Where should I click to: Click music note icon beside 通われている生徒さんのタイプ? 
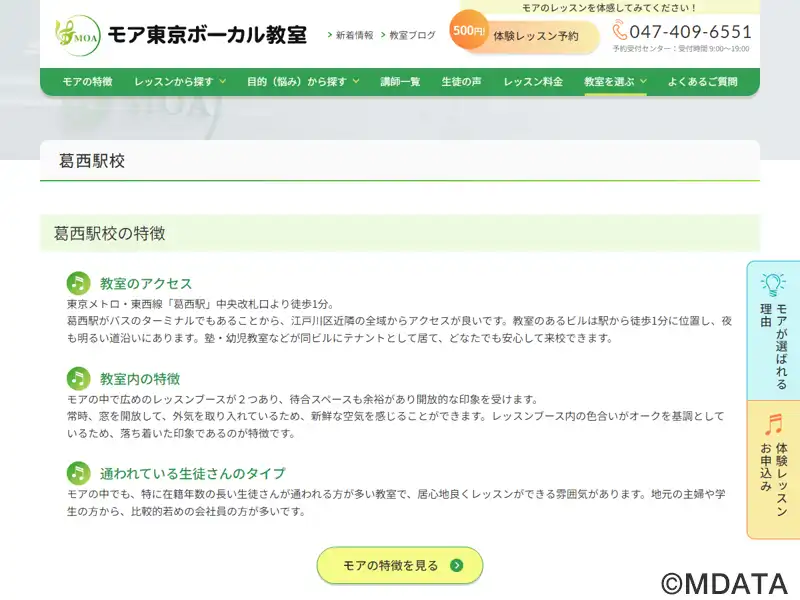pyautogui.click(x=79, y=473)
